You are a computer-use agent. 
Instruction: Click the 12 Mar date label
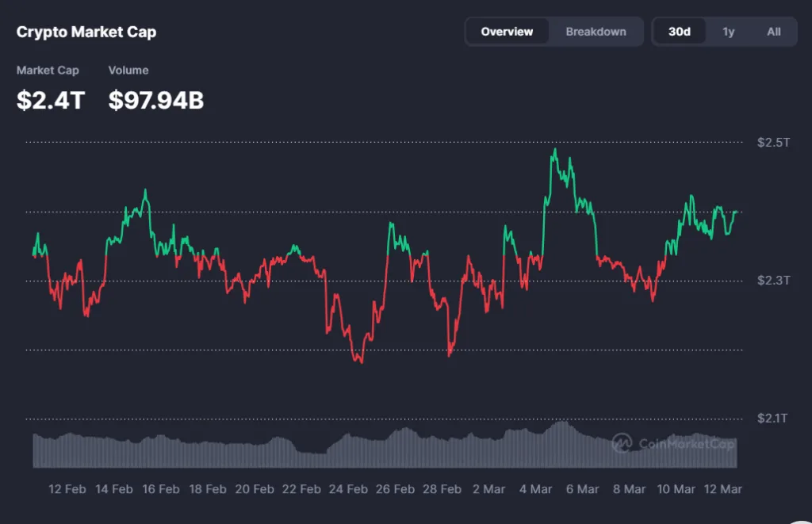pos(722,489)
